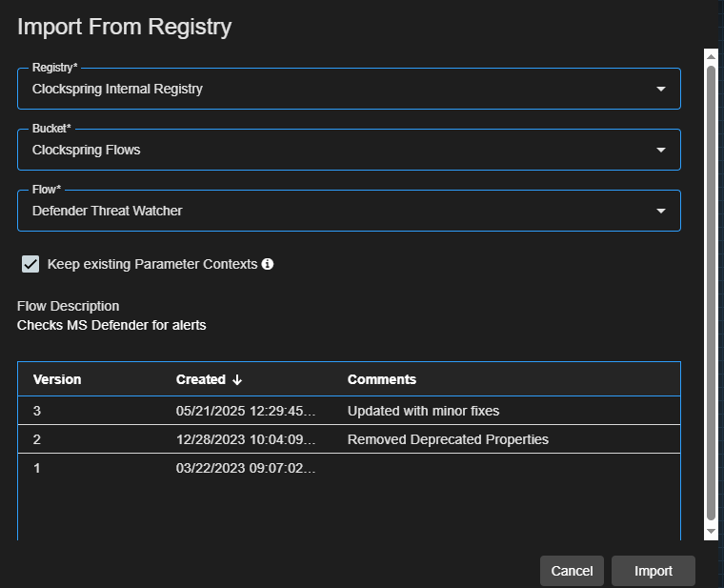Click the scrollbar up arrow

pyautogui.click(x=711, y=56)
